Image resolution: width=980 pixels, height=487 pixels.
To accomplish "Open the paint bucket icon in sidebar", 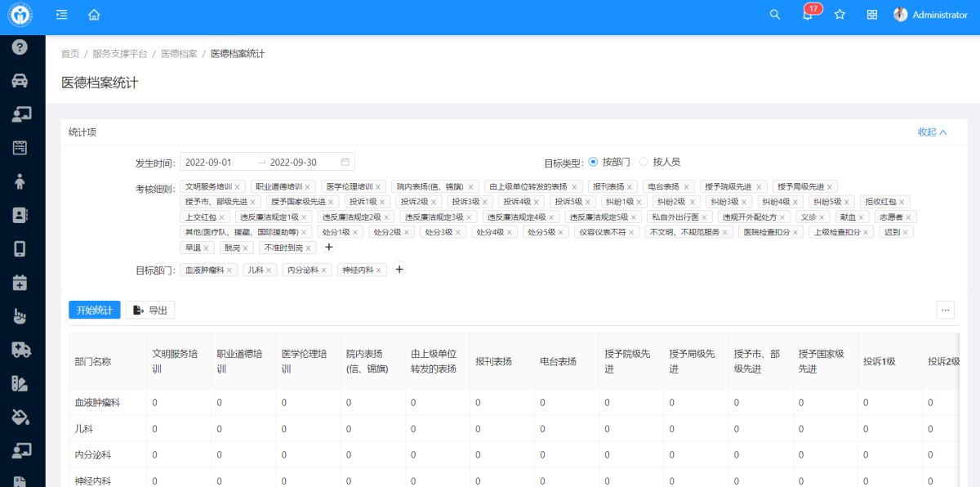I will (x=20, y=417).
